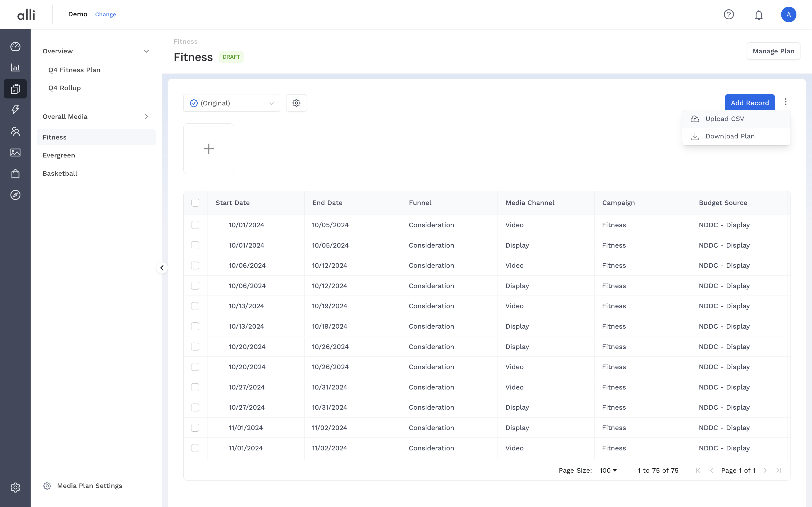Viewport: 812px width, 507px height.
Task: Open the (Original) version dropdown
Action: coord(231,103)
